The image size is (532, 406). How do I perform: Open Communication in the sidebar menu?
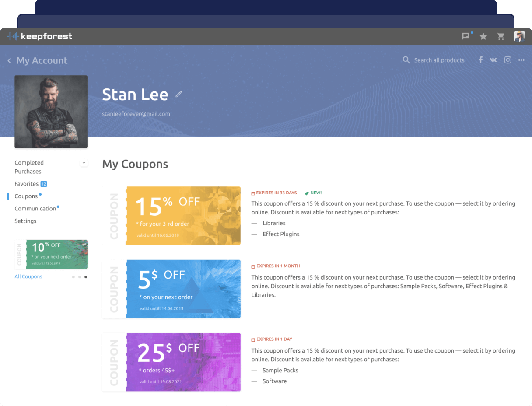pos(35,209)
